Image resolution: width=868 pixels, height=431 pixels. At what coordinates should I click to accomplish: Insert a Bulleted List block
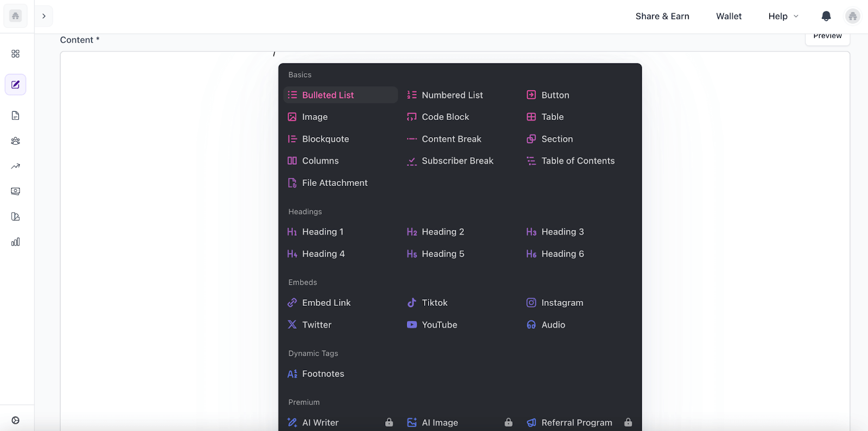click(341, 95)
